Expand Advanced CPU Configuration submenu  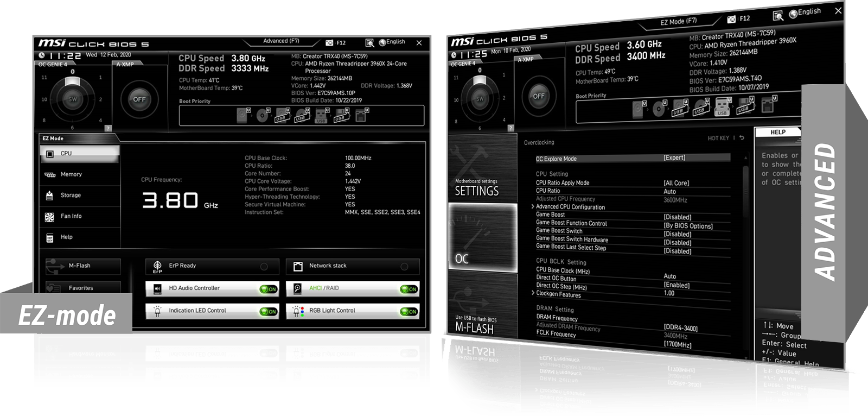(570, 207)
